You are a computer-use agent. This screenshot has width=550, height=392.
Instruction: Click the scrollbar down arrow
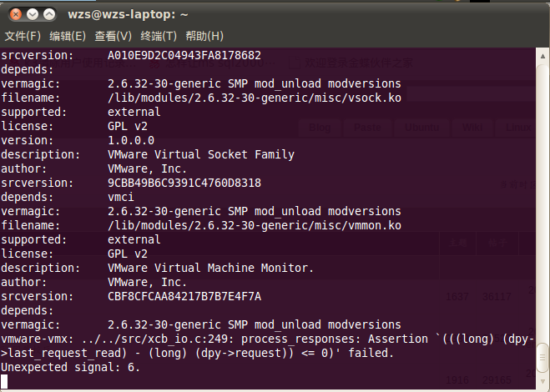(542, 381)
